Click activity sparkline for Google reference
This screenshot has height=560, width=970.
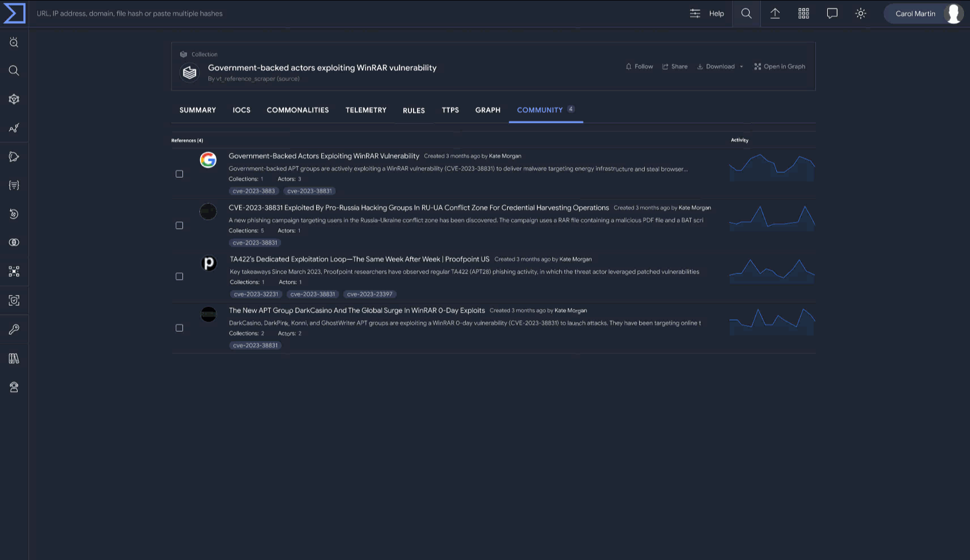[772, 168]
